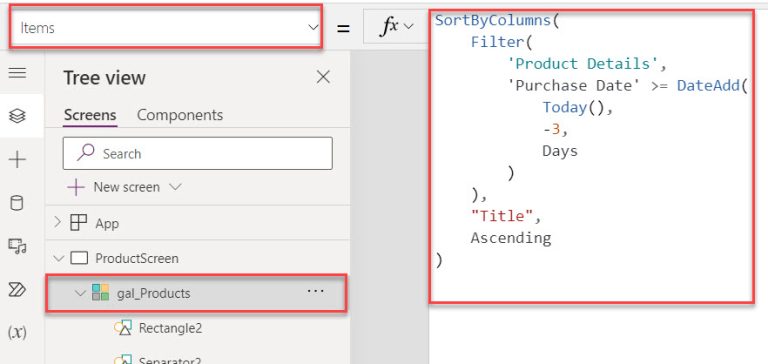Viewport: 768px width, 364px height.
Task: Click the Rectangle2 shape icon
Action: 123,328
